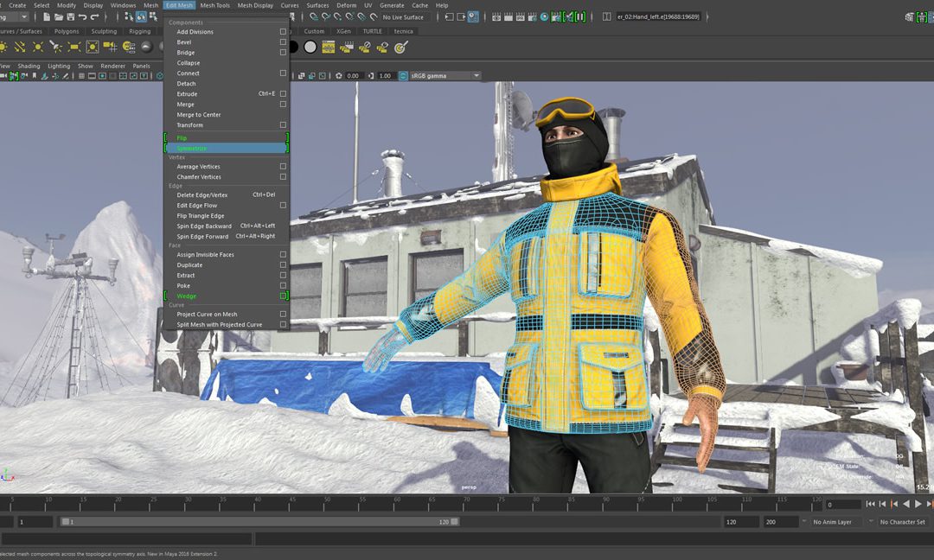Click the range slider bar handle at 120
Viewport: 934px width, 560px height.
point(455,522)
